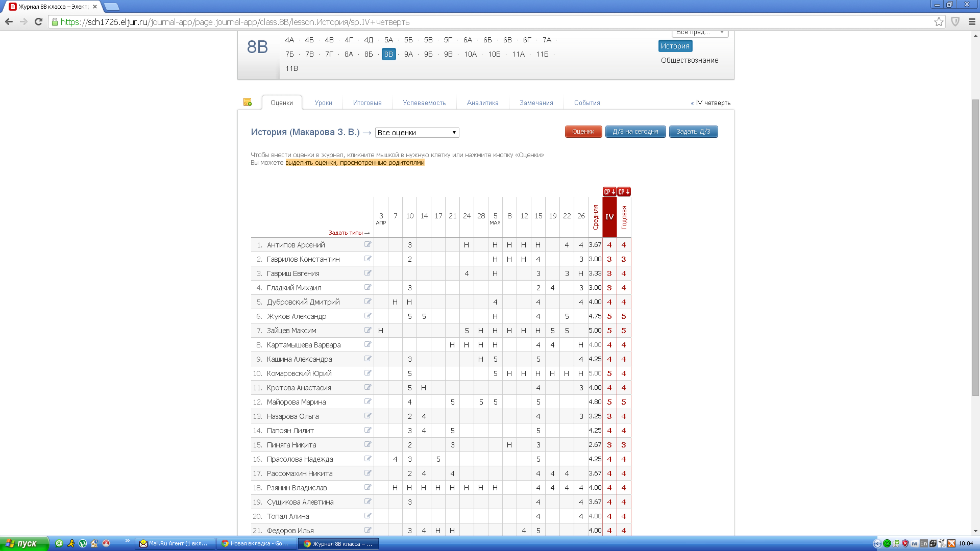Click the СР button above the IV column

609,192
